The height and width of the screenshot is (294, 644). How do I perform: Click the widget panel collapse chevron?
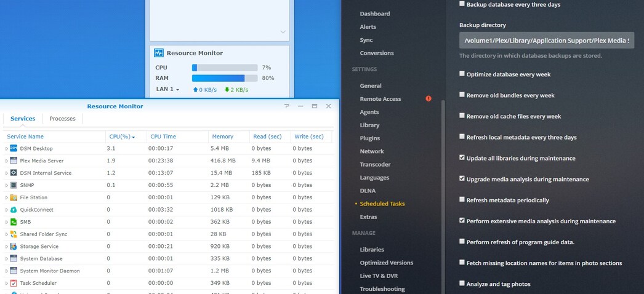[283, 31]
